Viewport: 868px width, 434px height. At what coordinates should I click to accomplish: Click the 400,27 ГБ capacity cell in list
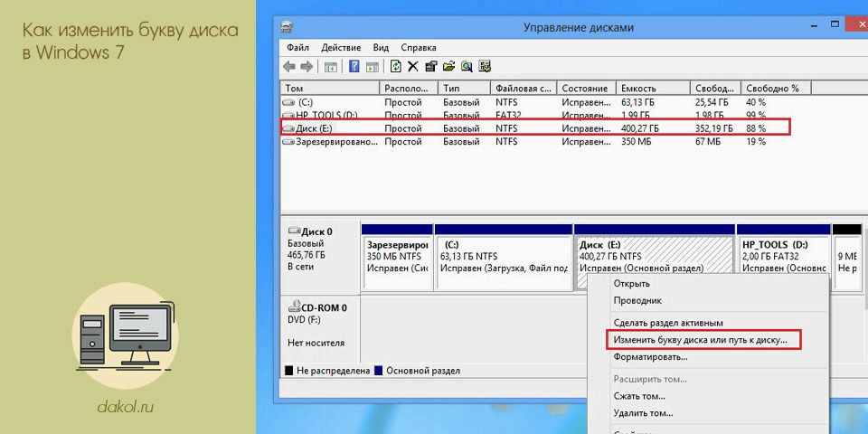tap(640, 128)
